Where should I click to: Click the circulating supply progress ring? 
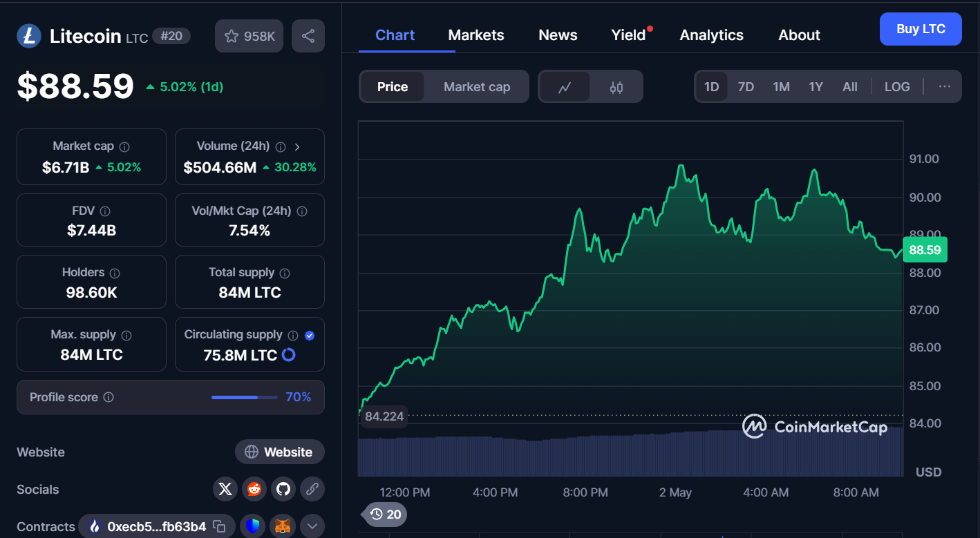[289, 355]
